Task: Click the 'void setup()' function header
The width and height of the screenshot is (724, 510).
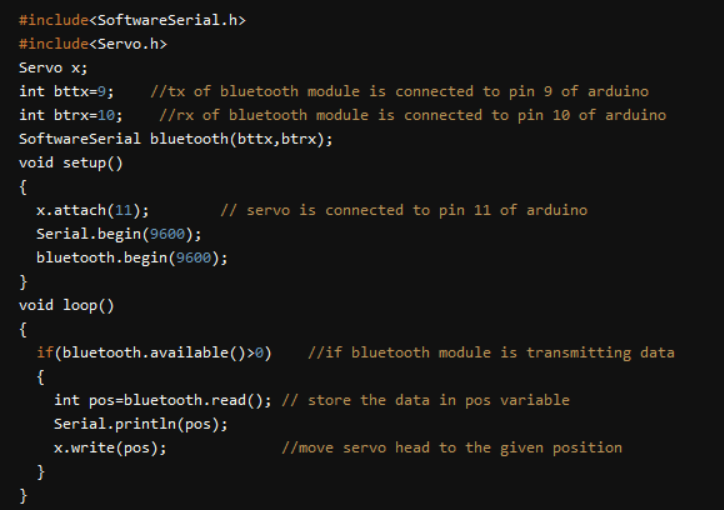Action: click(70, 162)
